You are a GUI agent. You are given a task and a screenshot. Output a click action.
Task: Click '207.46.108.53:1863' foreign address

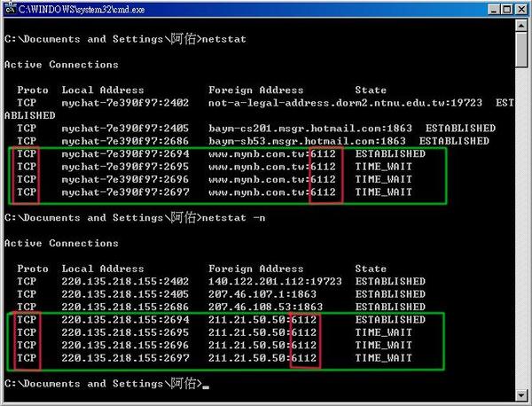coord(266,307)
